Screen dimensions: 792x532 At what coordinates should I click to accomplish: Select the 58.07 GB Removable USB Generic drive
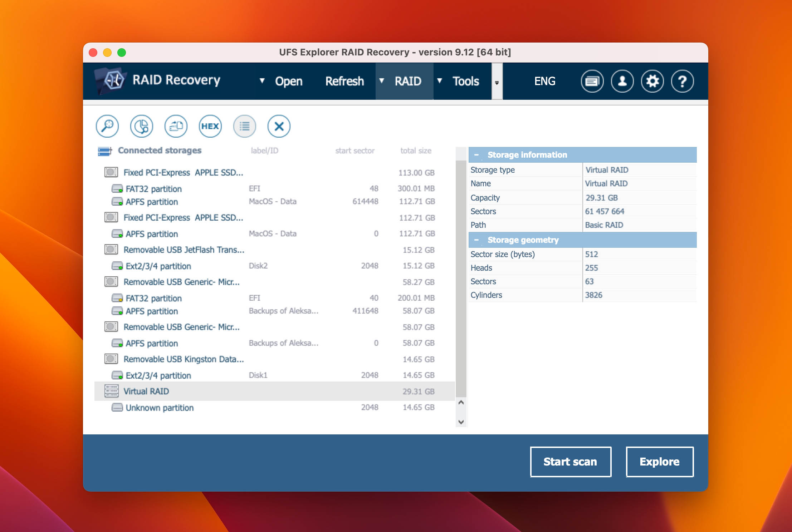click(x=274, y=327)
